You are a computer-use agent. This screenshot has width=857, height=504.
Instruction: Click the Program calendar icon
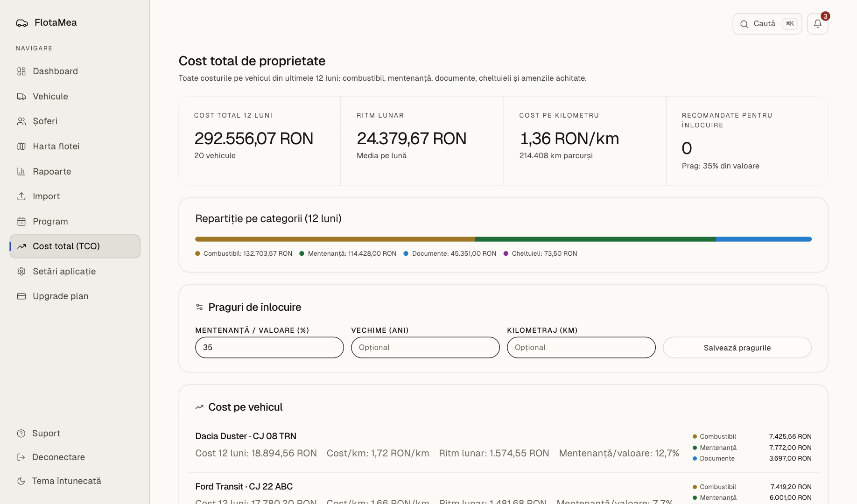tap(21, 222)
